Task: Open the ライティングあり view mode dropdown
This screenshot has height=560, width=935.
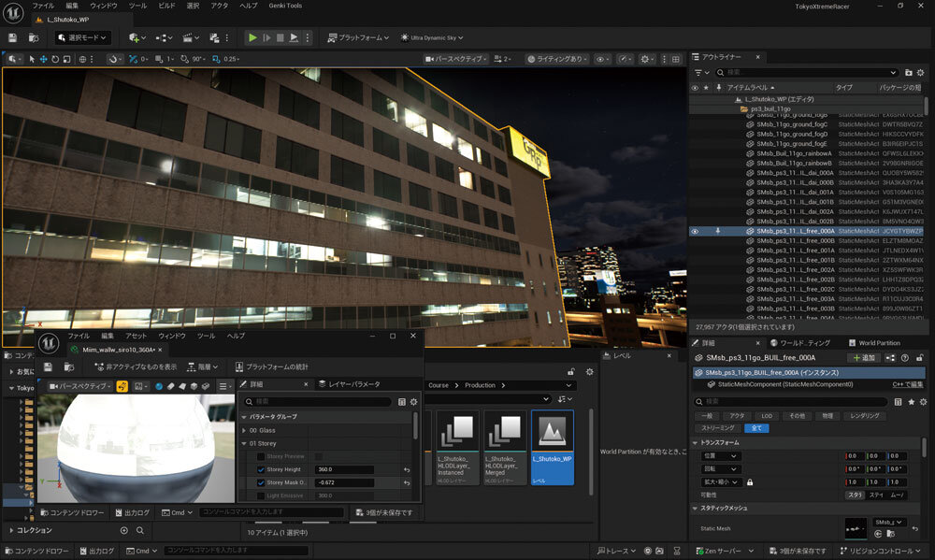Action: pos(556,59)
